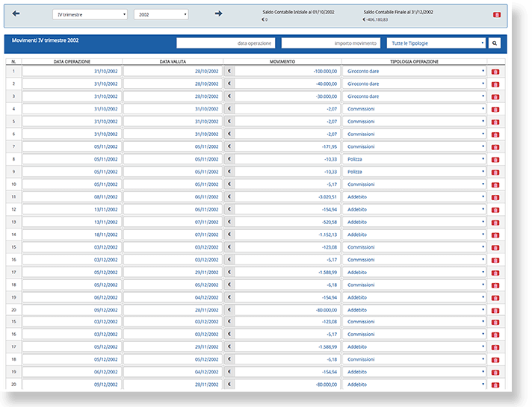Delete row 1 using red trash icon
The width and height of the screenshot is (532, 407).
coord(495,72)
